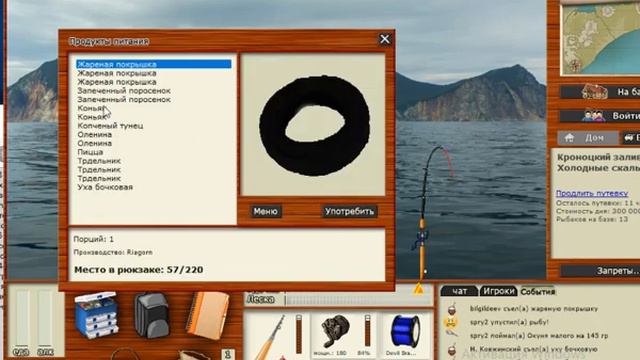Open the События tab

537,291
